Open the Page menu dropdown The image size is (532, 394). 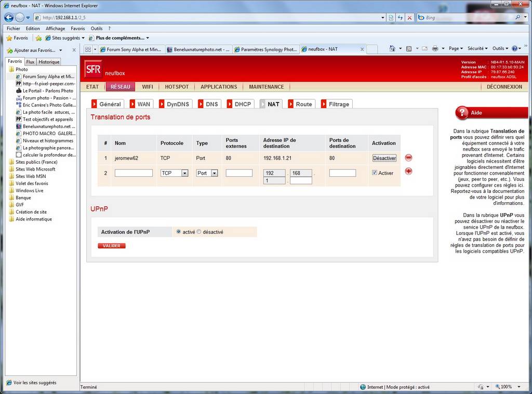coord(456,48)
